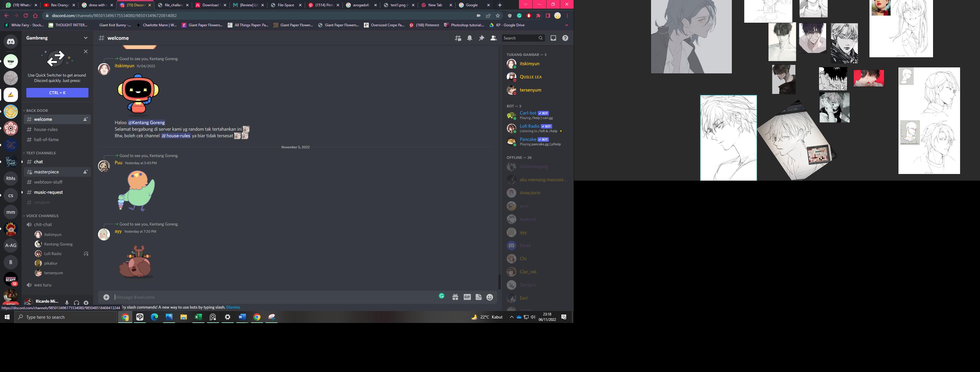Click the notification bell icon
The width and height of the screenshot is (980, 372).
point(470,38)
